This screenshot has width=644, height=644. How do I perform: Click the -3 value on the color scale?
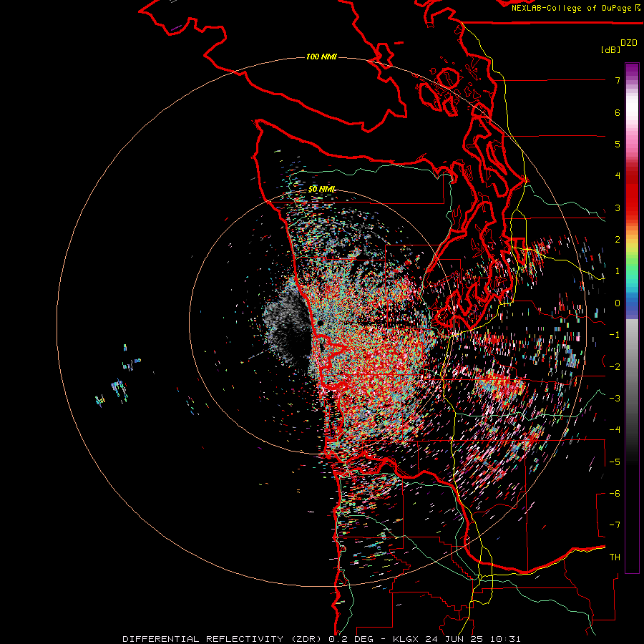pyautogui.click(x=615, y=399)
